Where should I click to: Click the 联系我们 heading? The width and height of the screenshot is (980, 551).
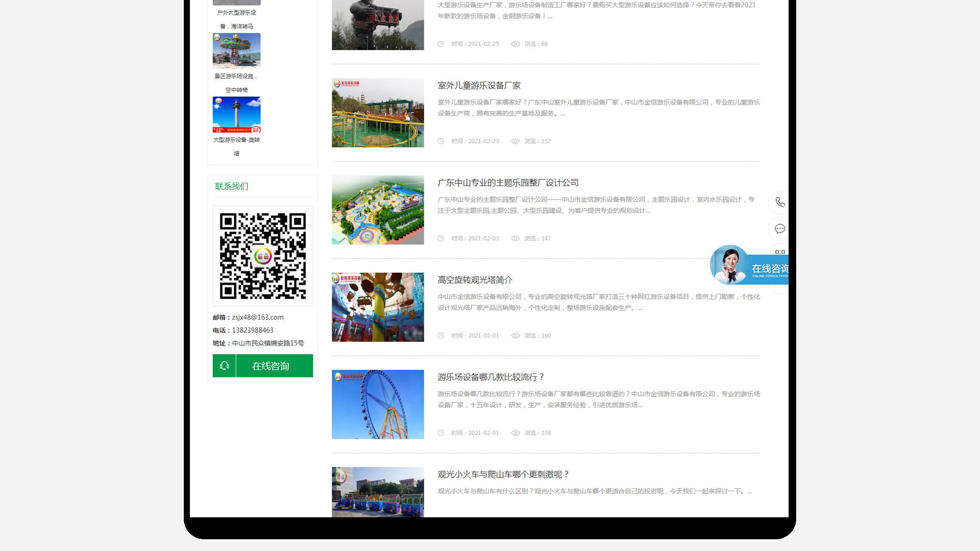tap(231, 186)
